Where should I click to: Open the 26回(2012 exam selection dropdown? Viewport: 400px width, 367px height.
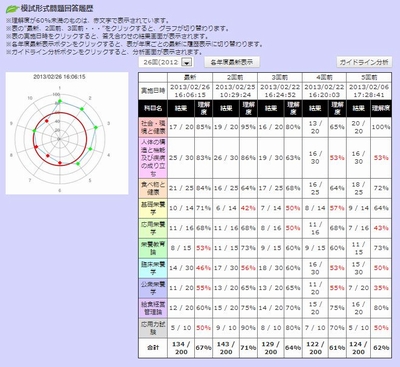pos(165,62)
